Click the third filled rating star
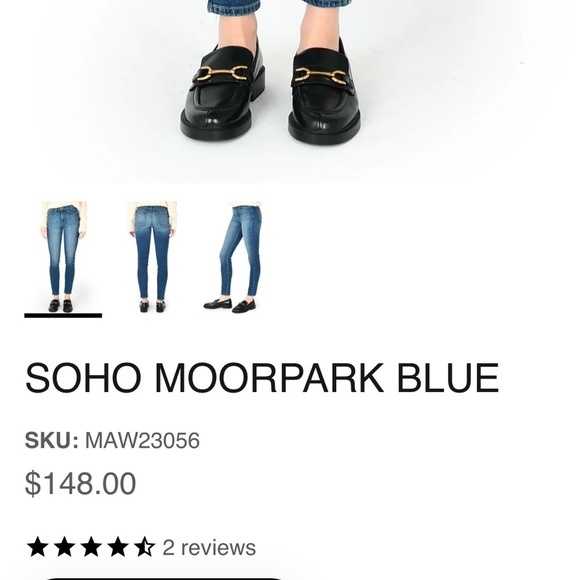Viewport: 580px width, 580px height. coord(91,547)
